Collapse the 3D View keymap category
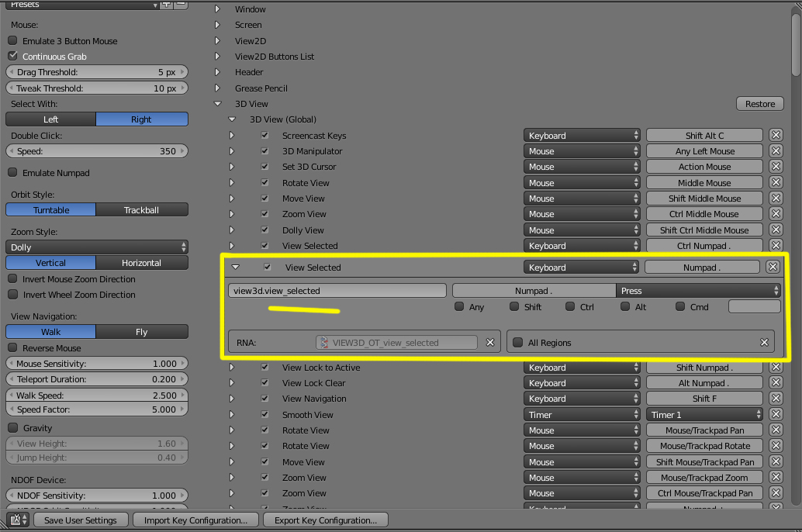Image resolution: width=802 pixels, height=532 pixels. tap(217, 103)
